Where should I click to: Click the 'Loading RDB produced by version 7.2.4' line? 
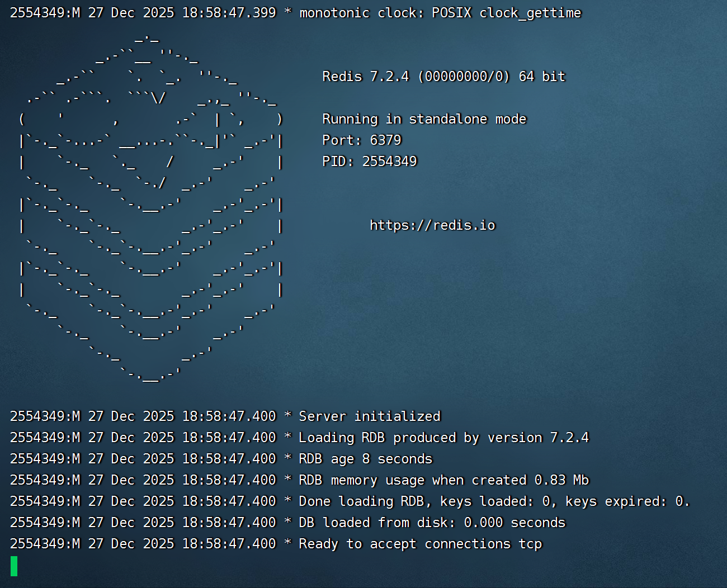click(x=299, y=438)
